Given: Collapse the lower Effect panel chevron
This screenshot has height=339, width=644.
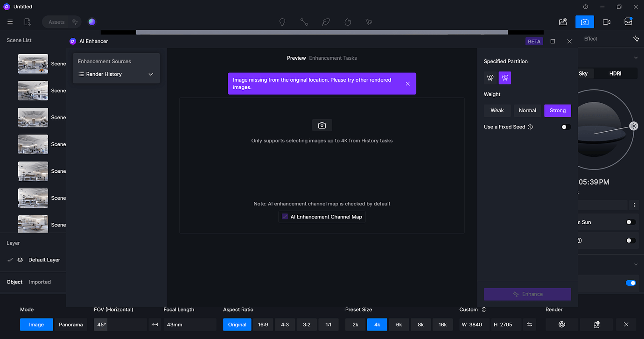Looking at the screenshot, I should click(x=636, y=265).
